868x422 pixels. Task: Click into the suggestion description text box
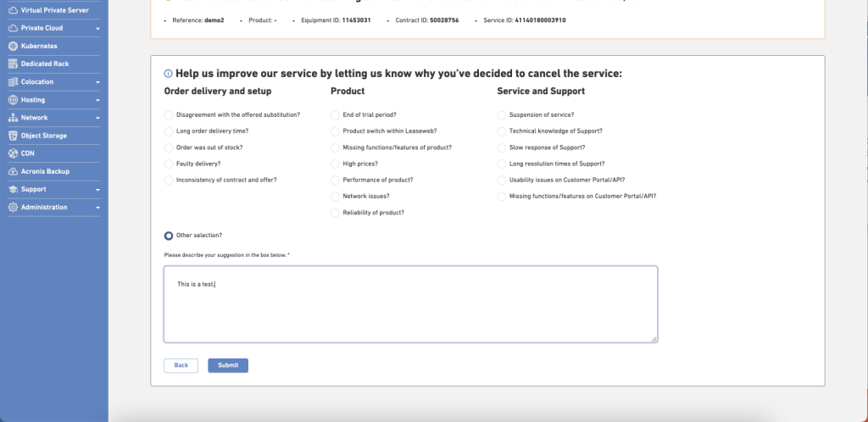point(411,304)
